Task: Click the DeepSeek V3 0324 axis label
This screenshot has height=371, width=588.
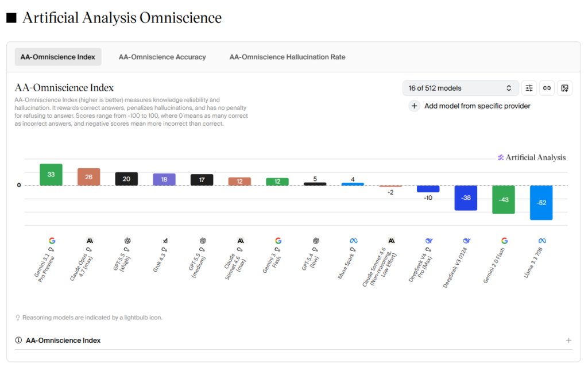Action: pyautogui.click(x=455, y=268)
